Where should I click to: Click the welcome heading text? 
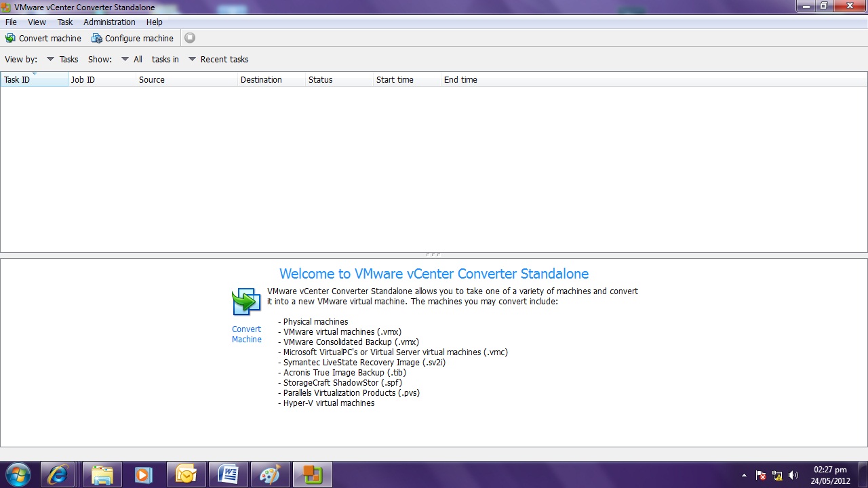coord(434,274)
